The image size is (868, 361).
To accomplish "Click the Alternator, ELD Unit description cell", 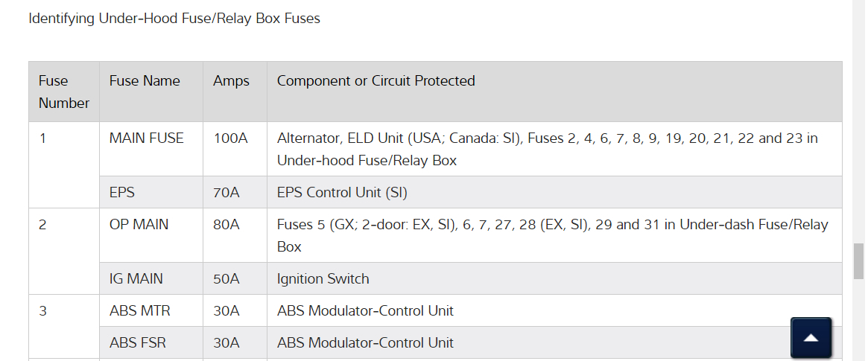I will 547,149.
